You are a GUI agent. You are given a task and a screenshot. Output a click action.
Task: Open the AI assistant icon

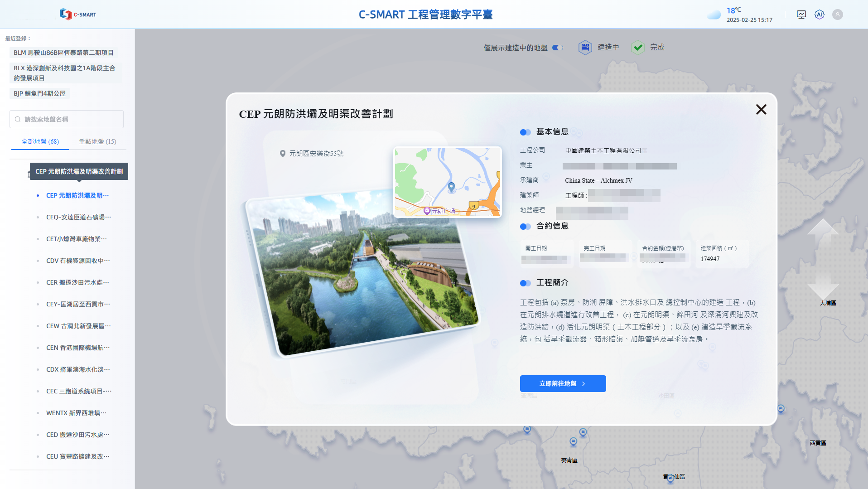coord(820,15)
